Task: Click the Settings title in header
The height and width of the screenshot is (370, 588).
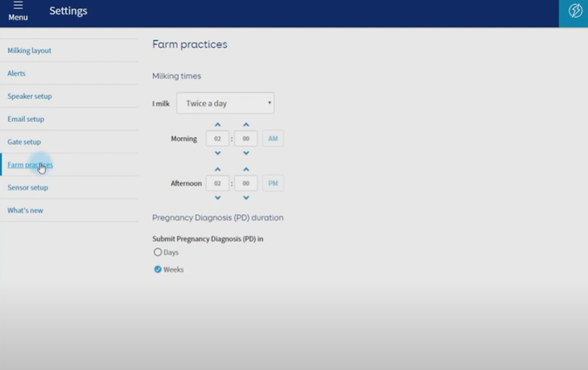Action: point(68,11)
